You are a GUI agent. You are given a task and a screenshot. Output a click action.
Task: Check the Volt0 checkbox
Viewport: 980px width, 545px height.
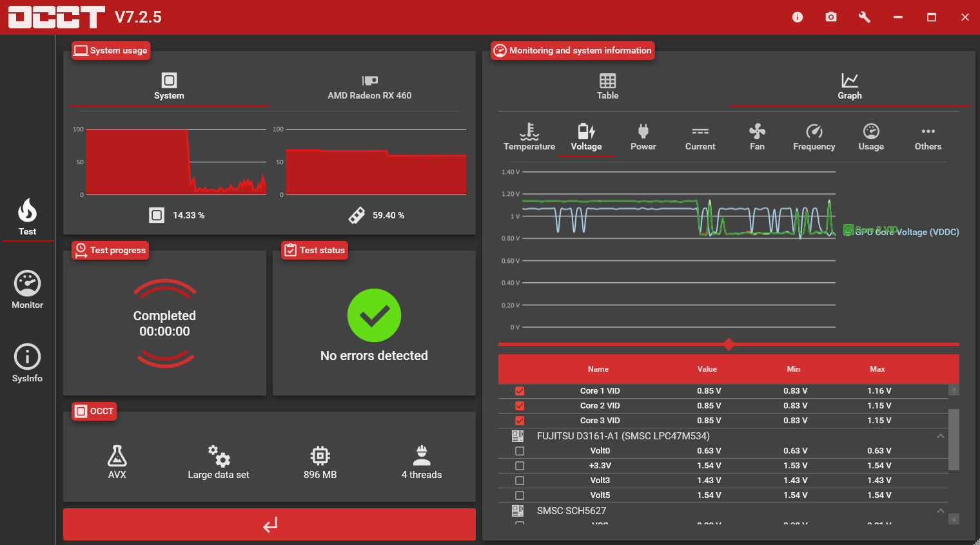point(520,451)
